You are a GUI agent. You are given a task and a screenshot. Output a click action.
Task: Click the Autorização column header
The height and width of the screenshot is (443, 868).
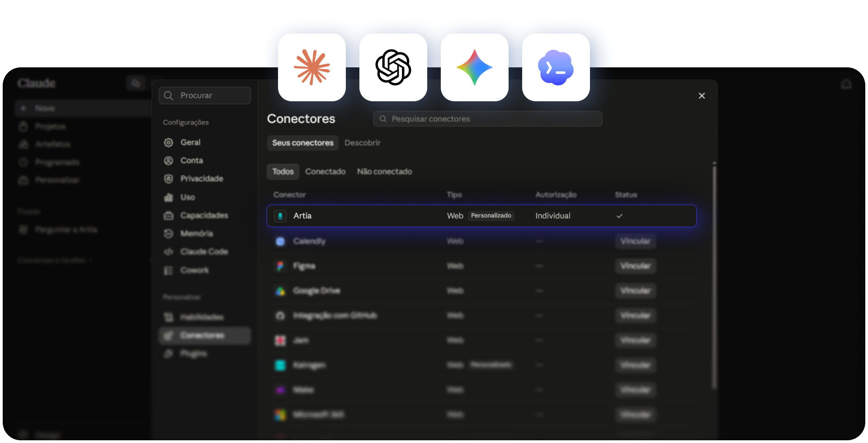556,195
